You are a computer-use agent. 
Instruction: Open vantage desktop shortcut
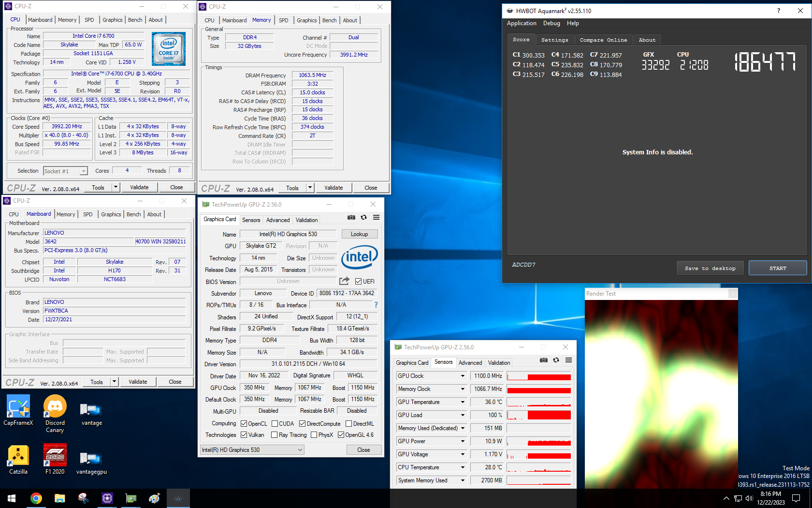(91, 414)
